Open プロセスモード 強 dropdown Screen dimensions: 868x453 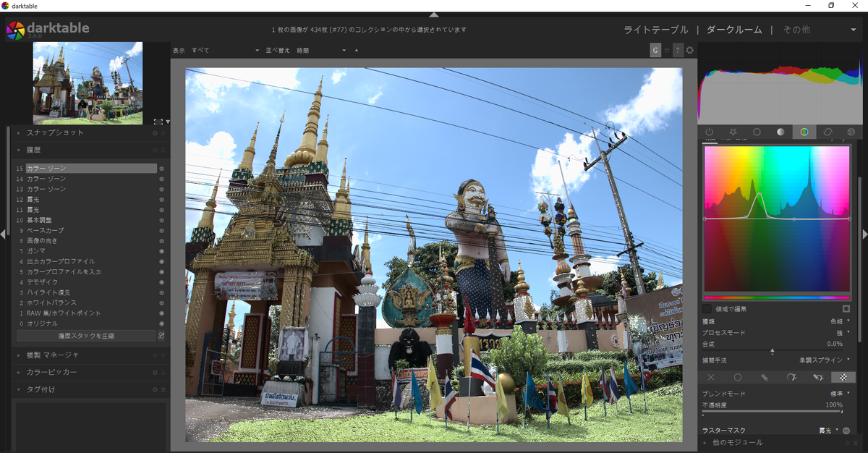point(776,332)
